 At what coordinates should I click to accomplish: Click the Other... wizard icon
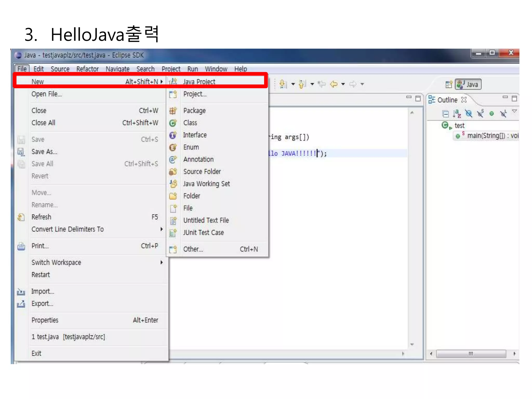pyautogui.click(x=173, y=249)
